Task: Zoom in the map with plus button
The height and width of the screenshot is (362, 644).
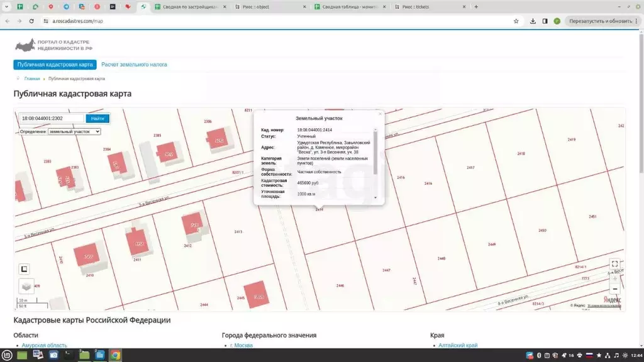Action: pos(614,278)
